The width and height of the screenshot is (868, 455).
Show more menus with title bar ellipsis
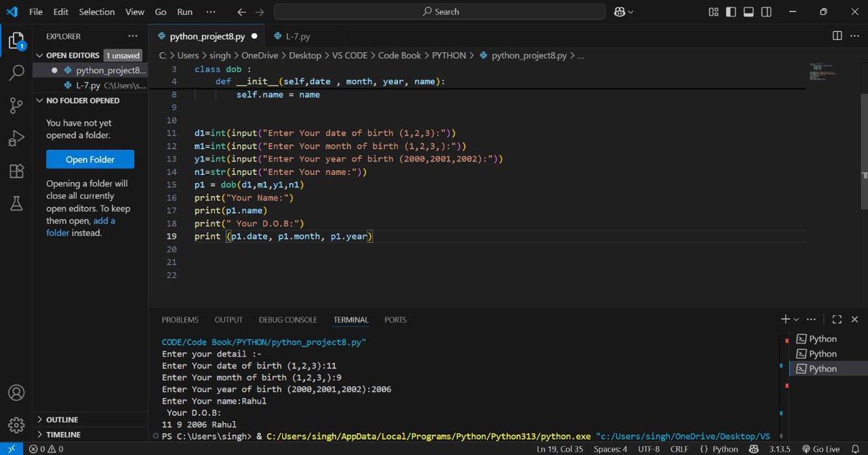210,12
